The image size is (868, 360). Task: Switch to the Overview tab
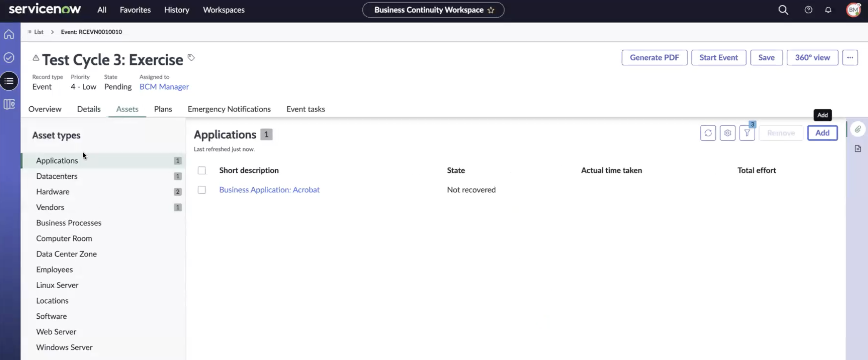[x=45, y=109]
